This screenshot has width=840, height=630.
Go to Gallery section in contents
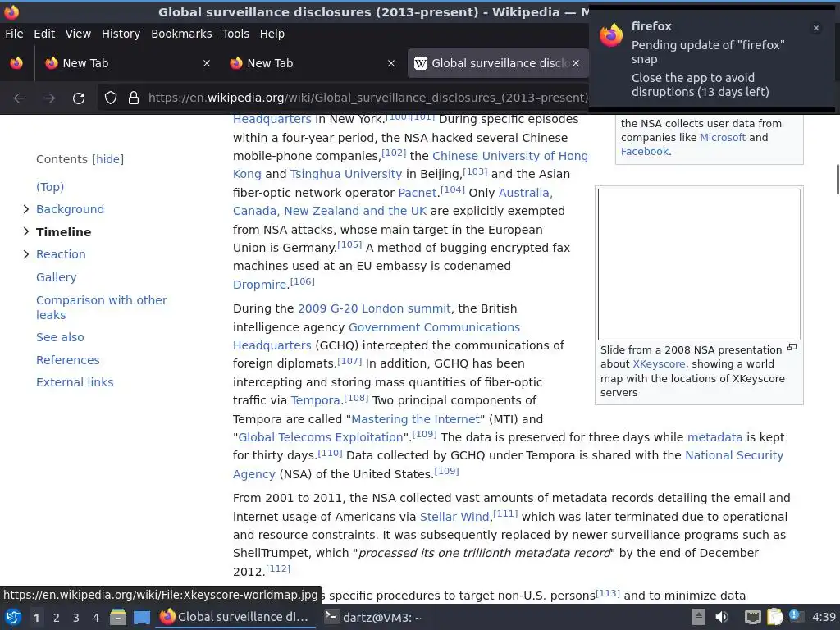[x=57, y=277]
